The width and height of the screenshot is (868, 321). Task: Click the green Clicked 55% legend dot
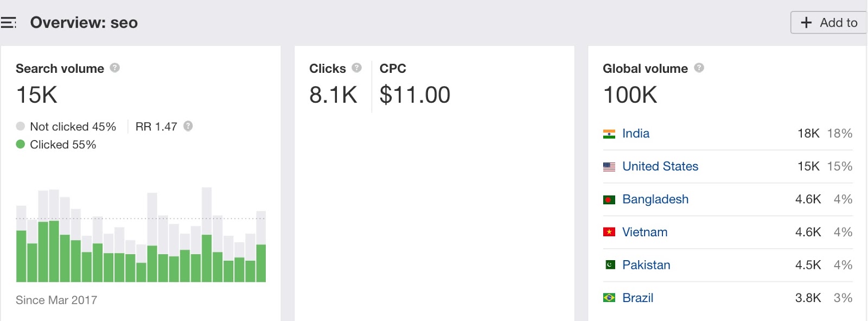[21, 144]
